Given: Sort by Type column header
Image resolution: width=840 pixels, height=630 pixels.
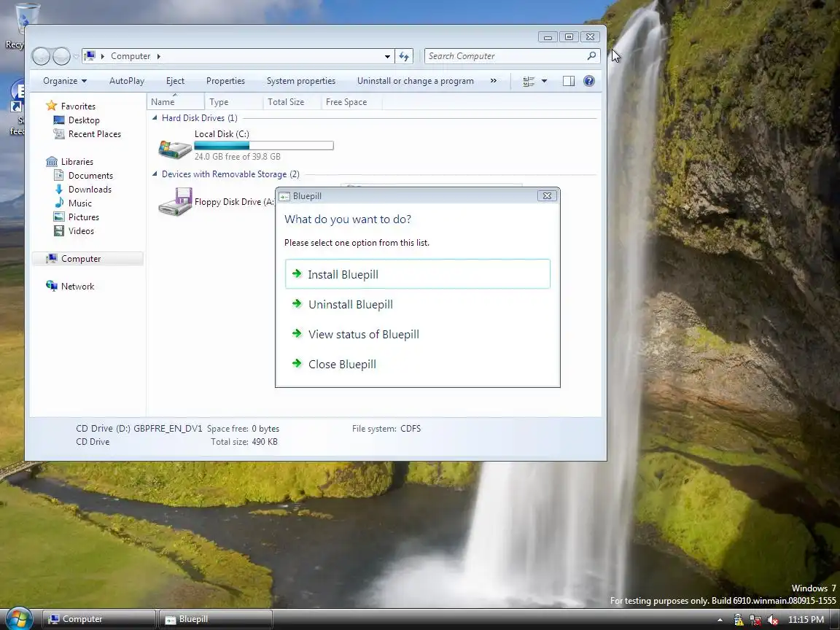Looking at the screenshot, I should pyautogui.click(x=233, y=102).
